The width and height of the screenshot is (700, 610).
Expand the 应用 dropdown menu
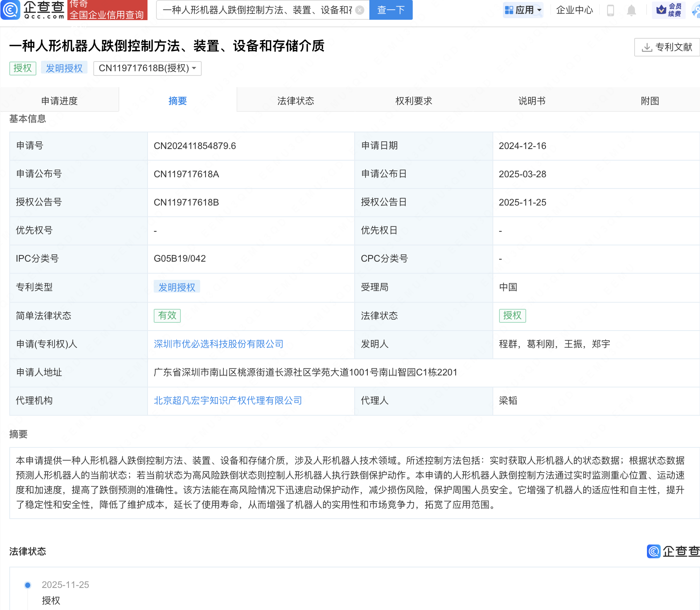pos(524,10)
